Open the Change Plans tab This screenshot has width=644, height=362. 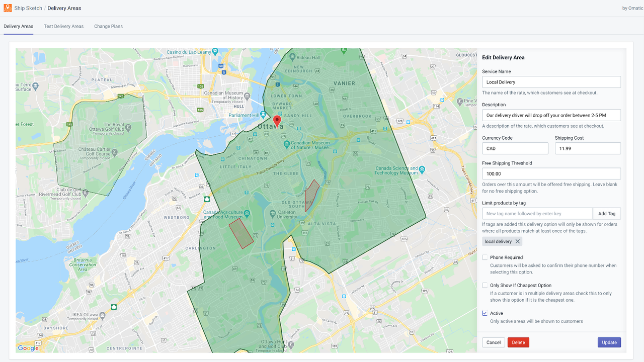(x=108, y=26)
